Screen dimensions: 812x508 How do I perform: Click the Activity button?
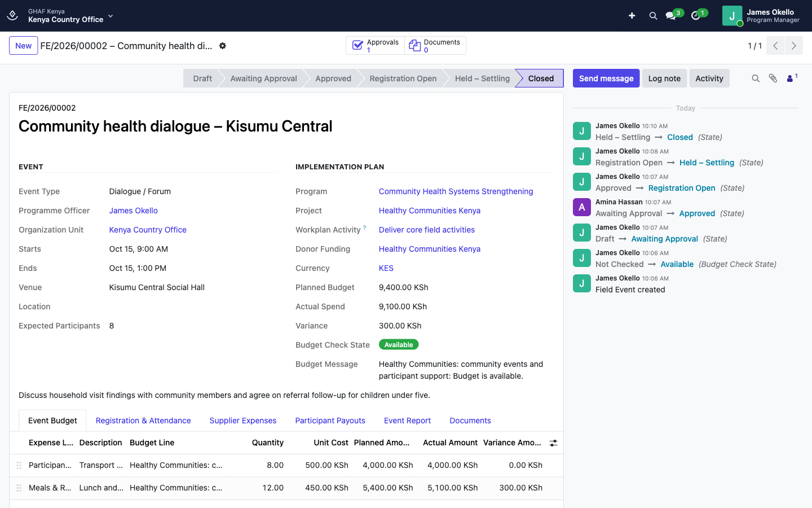click(709, 78)
